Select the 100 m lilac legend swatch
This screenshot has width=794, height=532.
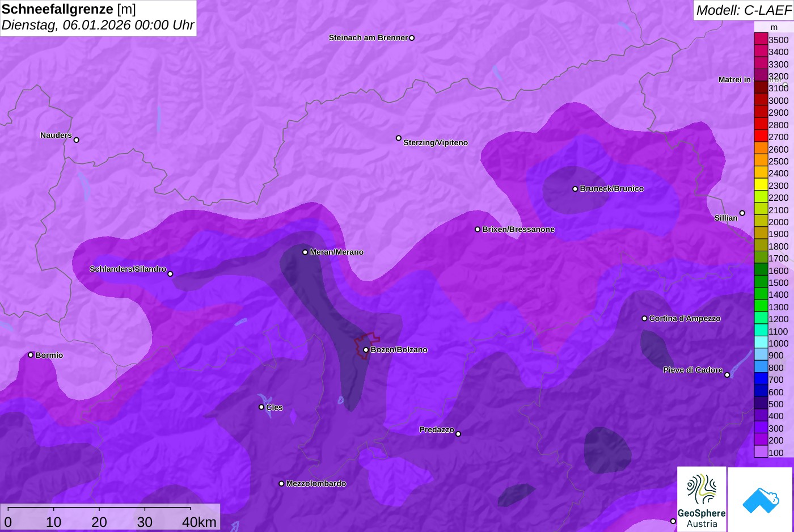(761, 452)
